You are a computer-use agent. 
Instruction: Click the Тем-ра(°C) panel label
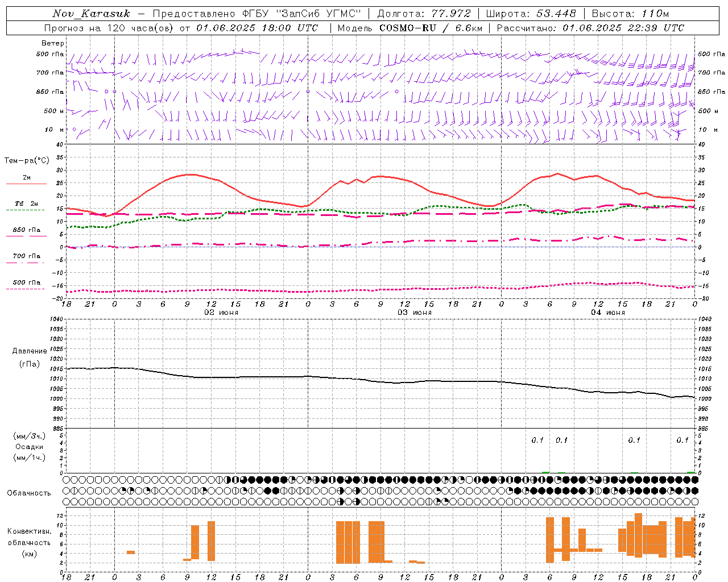pyautogui.click(x=27, y=161)
